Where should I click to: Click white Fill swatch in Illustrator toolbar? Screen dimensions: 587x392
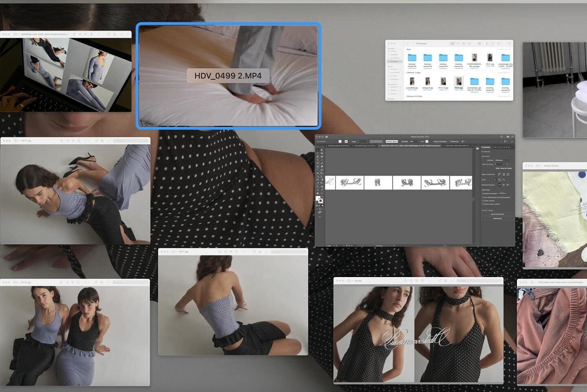pyautogui.click(x=318, y=199)
